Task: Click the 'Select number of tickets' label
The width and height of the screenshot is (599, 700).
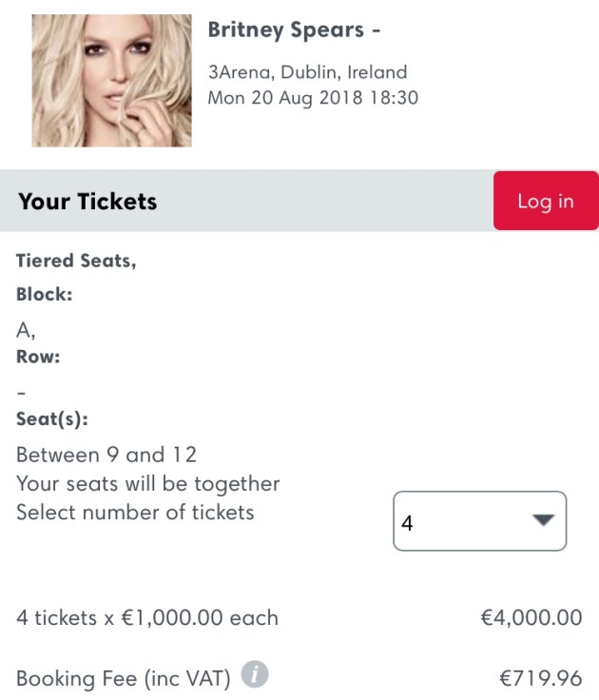Action: [x=135, y=512]
